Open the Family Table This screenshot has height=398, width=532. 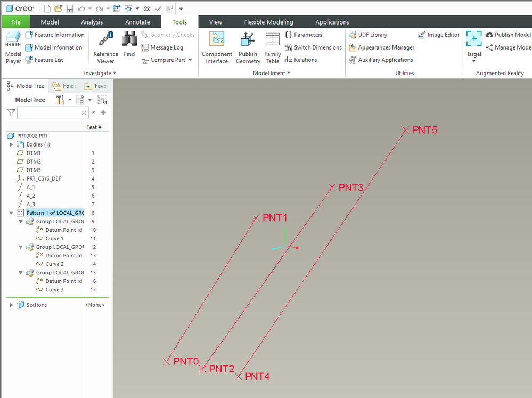tap(273, 47)
